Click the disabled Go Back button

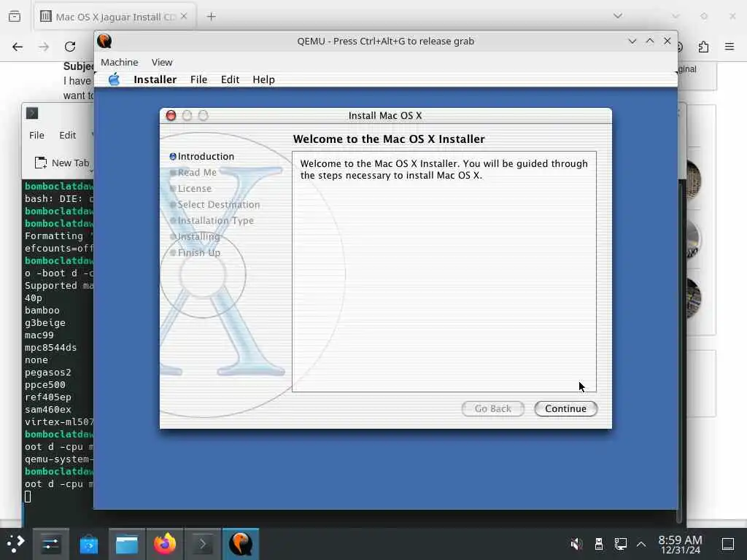pyautogui.click(x=492, y=408)
